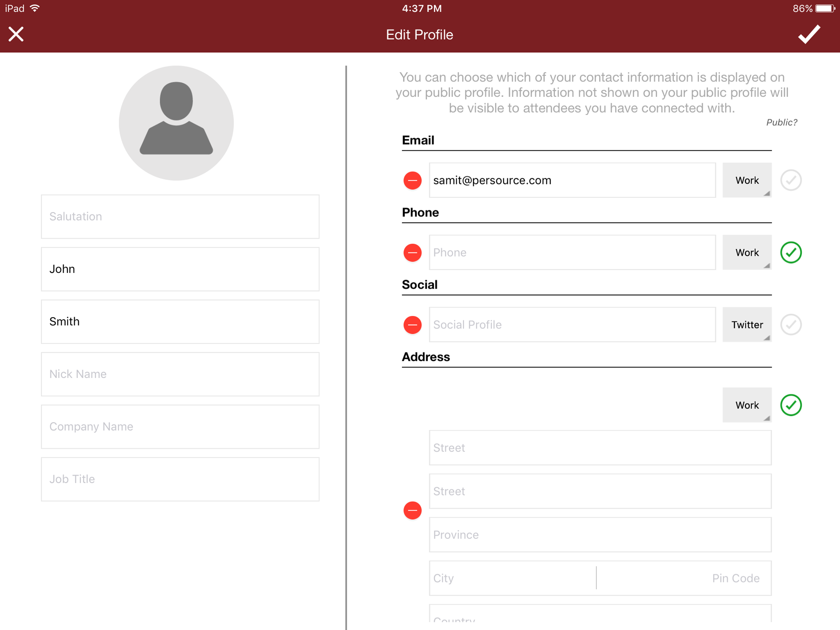Edit the first name field John

click(x=180, y=269)
